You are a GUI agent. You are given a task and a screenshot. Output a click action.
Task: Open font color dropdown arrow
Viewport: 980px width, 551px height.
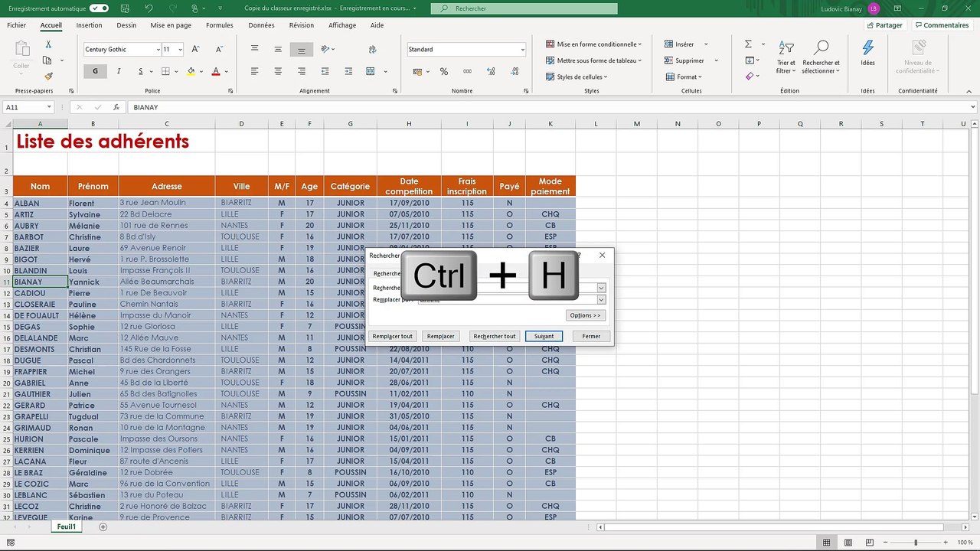point(227,71)
